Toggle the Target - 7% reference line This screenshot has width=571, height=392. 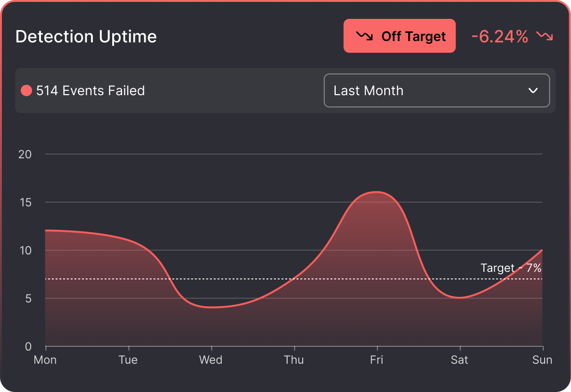coord(511,268)
